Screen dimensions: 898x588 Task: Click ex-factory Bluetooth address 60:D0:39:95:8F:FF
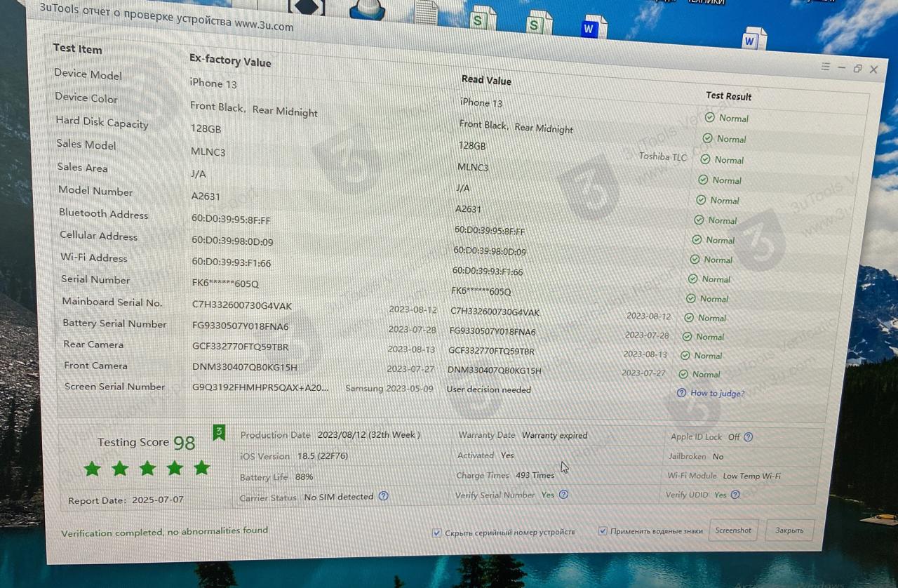pos(231,220)
